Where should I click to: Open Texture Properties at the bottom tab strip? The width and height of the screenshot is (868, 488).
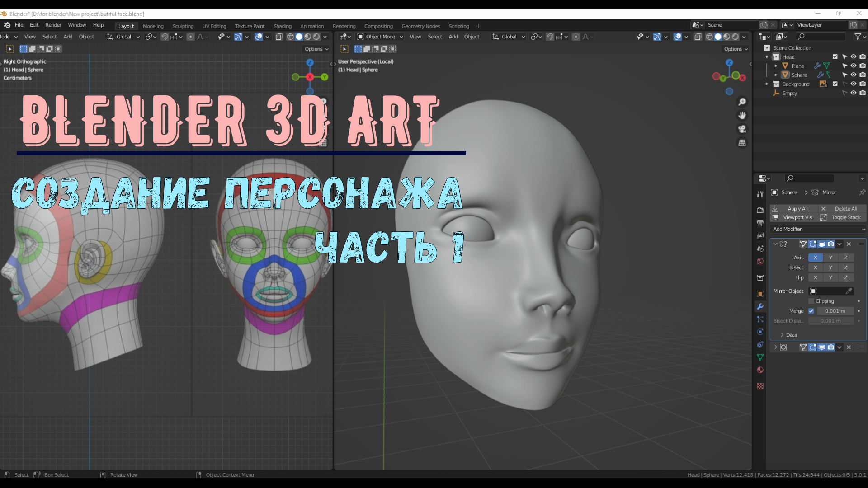click(x=761, y=386)
